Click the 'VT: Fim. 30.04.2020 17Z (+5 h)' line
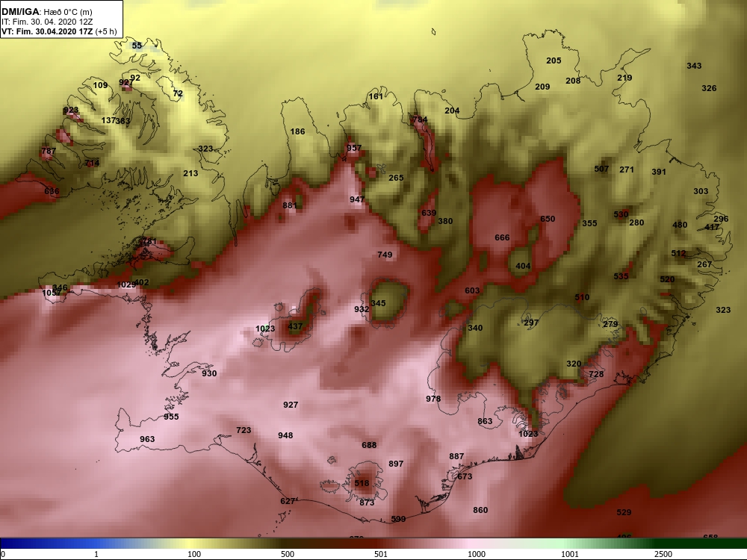This screenshot has width=747, height=560. 59,32
